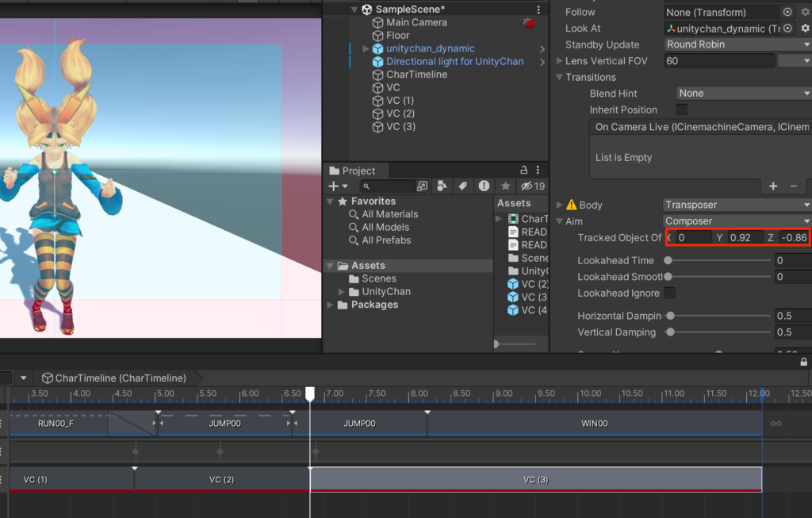Click the search-by-type icon in Project toolbar
Screen dimensions: 812x518
[442, 186]
